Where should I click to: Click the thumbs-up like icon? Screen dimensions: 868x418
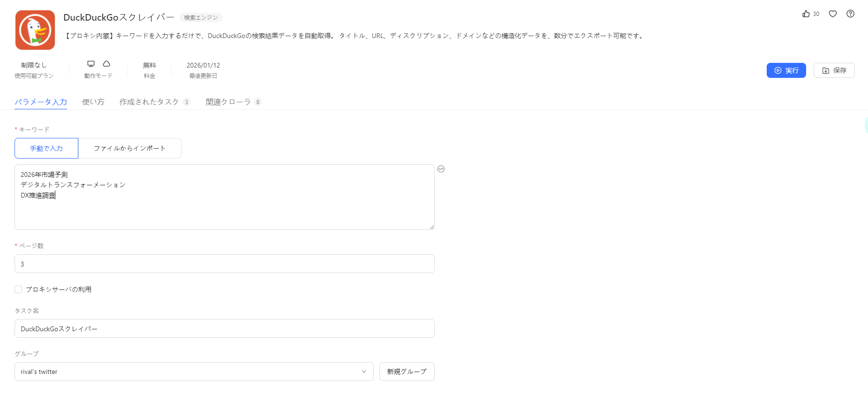coord(806,14)
